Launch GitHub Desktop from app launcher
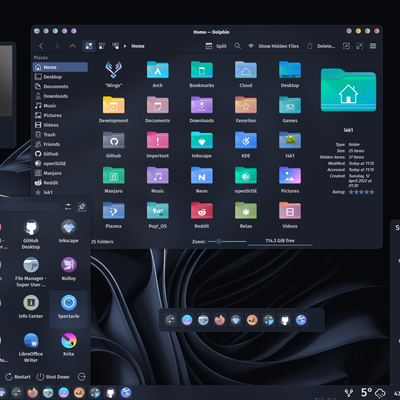 (31, 234)
